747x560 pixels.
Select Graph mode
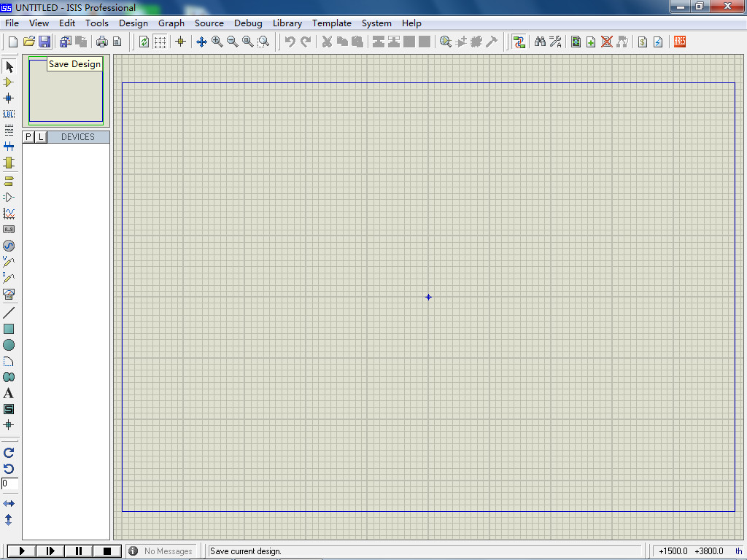coord(9,214)
